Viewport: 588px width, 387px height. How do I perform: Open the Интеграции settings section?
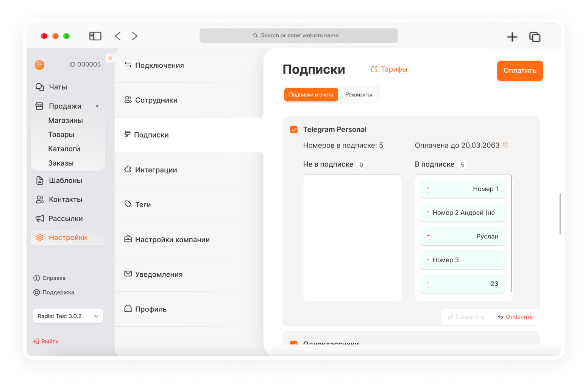[189, 170]
